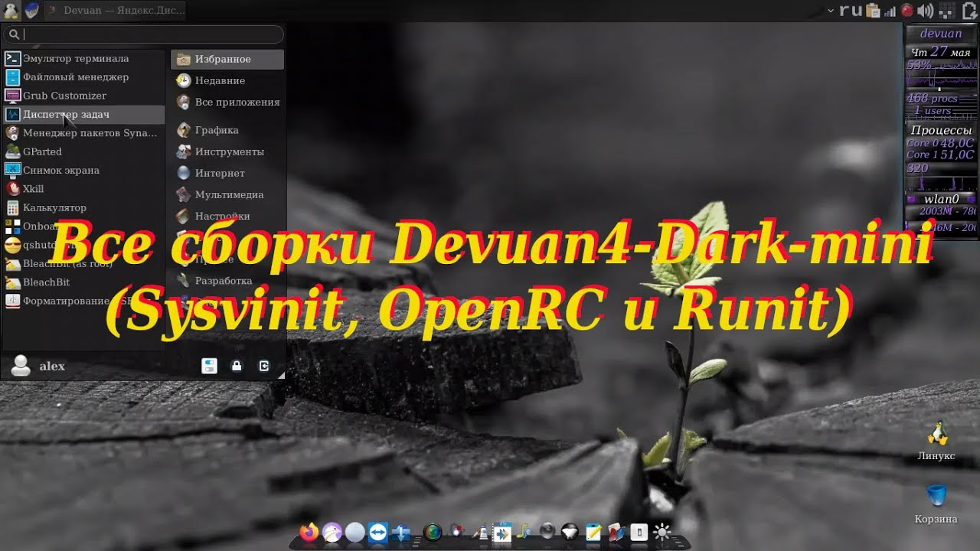This screenshot has height=551, width=980.
Task: Open BleachBit cleaner
Action: tap(83, 282)
